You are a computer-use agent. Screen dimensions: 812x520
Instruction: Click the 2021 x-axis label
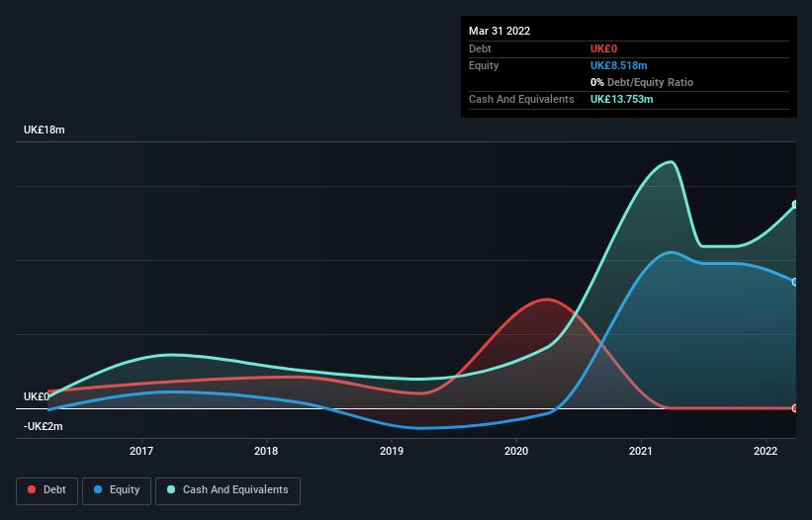[641, 451]
